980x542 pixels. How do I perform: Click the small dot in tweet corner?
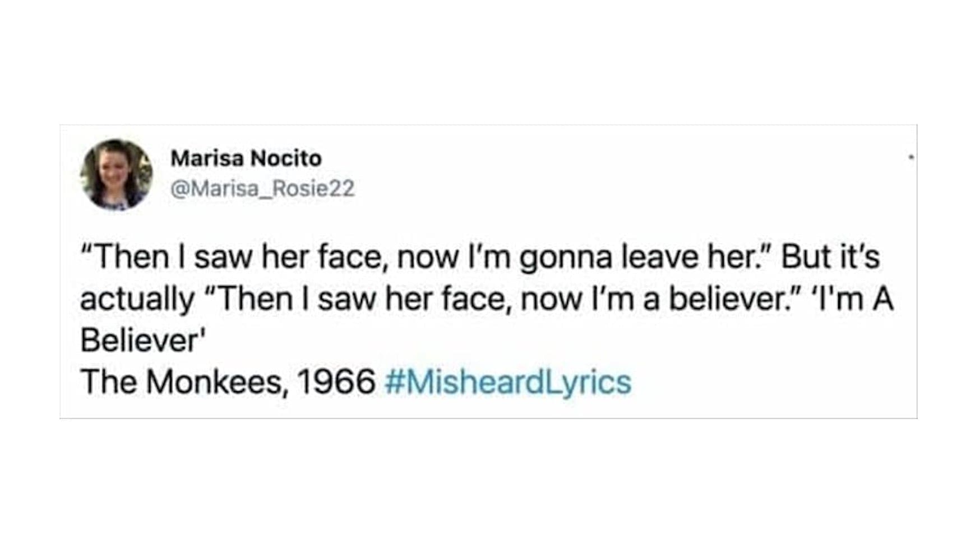911,158
